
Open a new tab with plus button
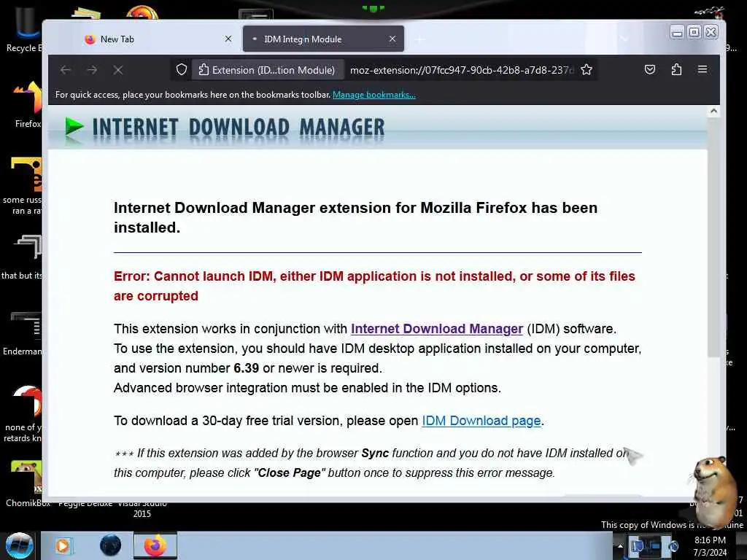(419, 39)
